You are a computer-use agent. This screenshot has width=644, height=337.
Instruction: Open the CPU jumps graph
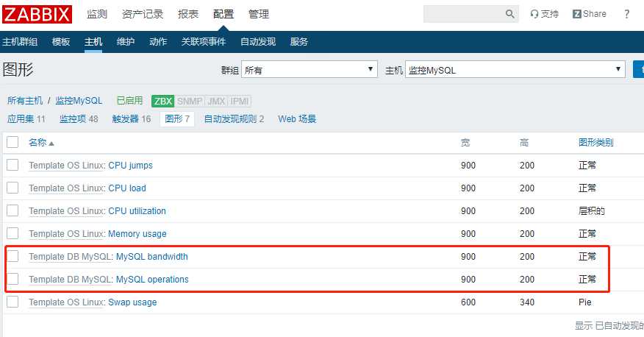(x=130, y=166)
